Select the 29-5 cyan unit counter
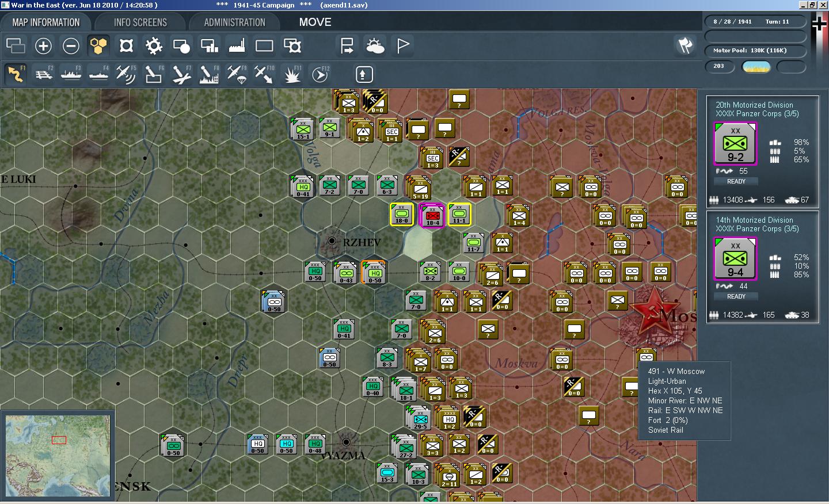Image resolution: width=829 pixels, height=504 pixels. pos(419,419)
